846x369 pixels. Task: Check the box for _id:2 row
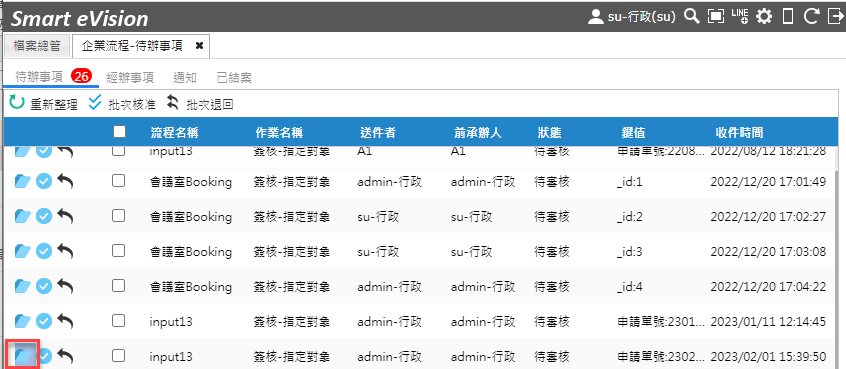tap(118, 216)
